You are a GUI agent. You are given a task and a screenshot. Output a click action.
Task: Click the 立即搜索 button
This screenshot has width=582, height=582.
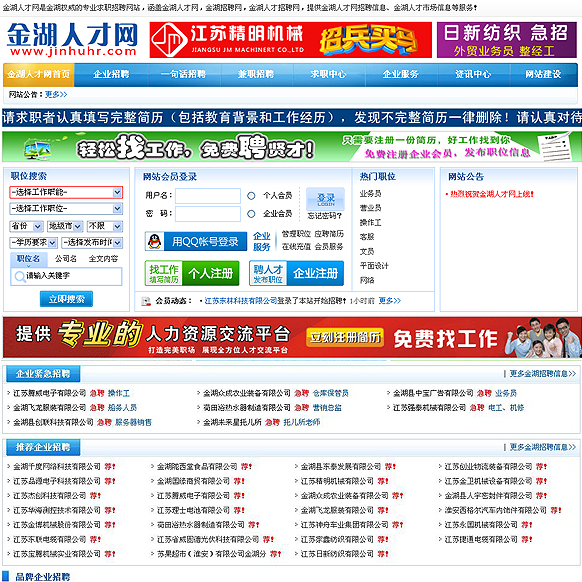click(x=66, y=299)
